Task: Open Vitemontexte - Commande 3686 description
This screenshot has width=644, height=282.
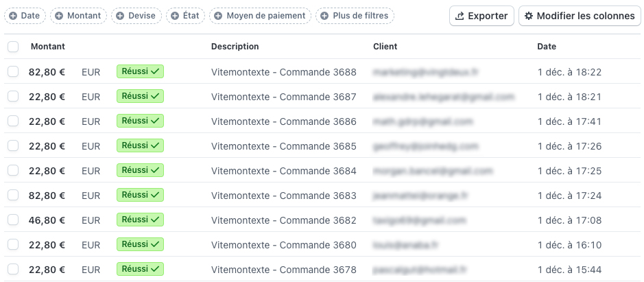Action: (x=284, y=121)
